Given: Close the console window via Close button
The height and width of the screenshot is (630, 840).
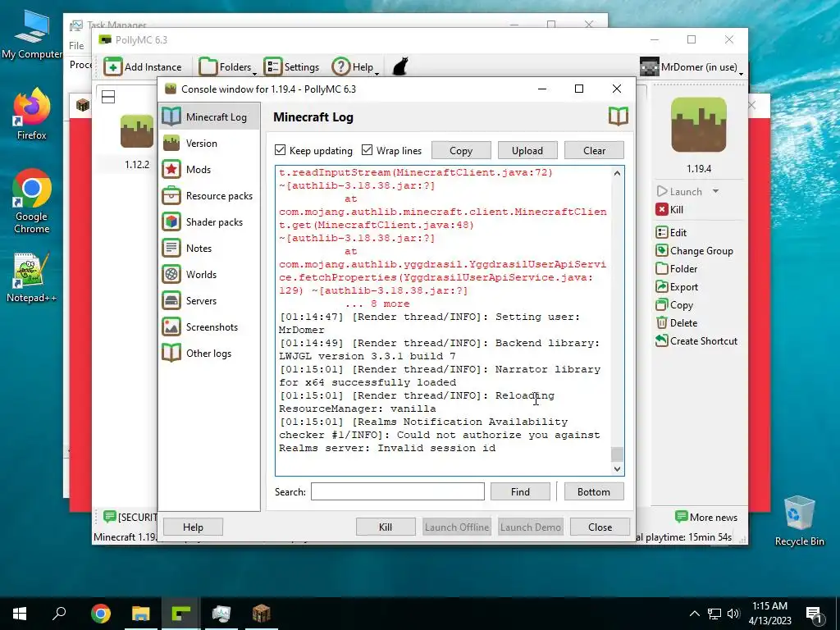Looking at the screenshot, I should click(600, 527).
